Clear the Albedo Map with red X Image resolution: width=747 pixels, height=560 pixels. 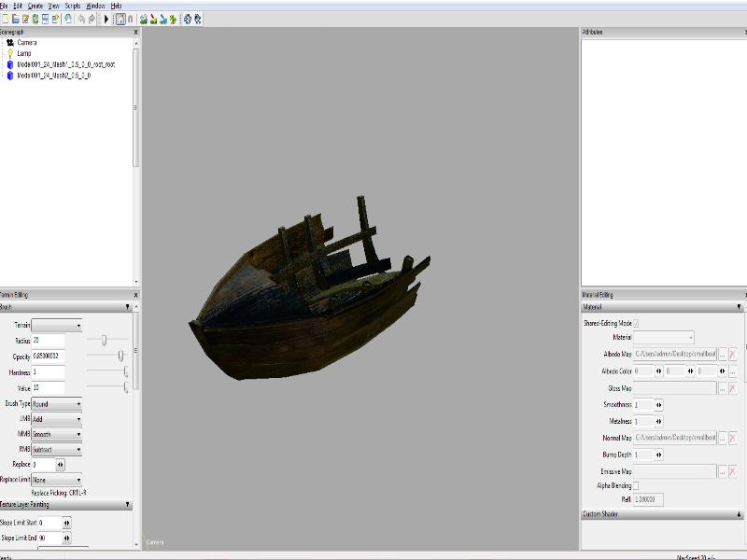[733, 355]
